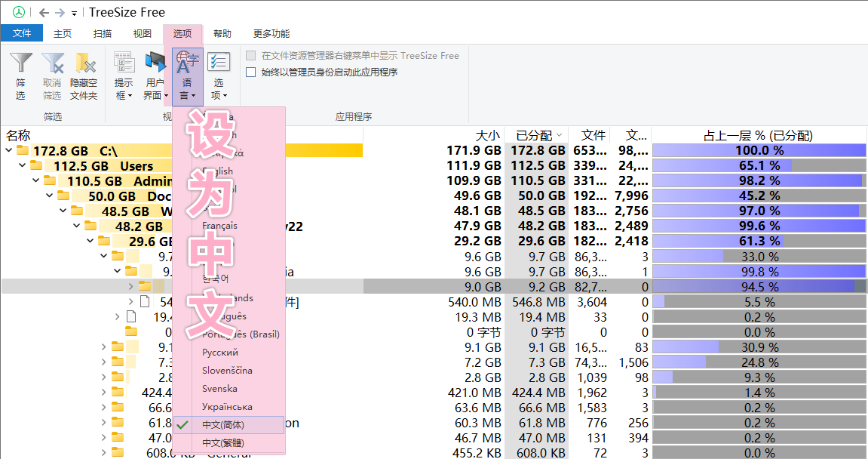Click the 语言 language button
Viewport: 868px width, 459px height.
pyautogui.click(x=187, y=76)
